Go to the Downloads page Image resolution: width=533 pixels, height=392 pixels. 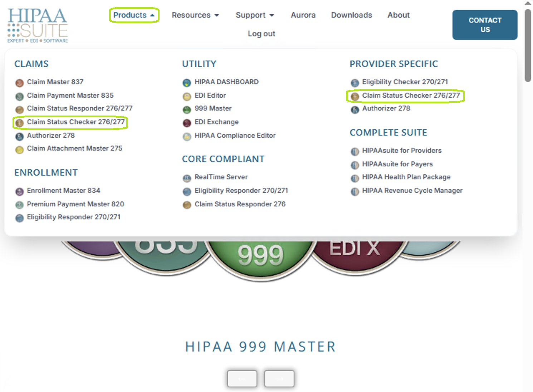[x=351, y=15]
